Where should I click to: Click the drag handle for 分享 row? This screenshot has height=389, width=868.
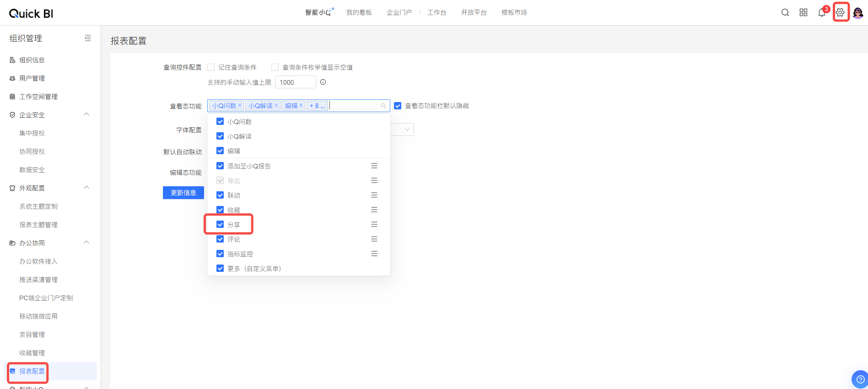click(374, 224)
